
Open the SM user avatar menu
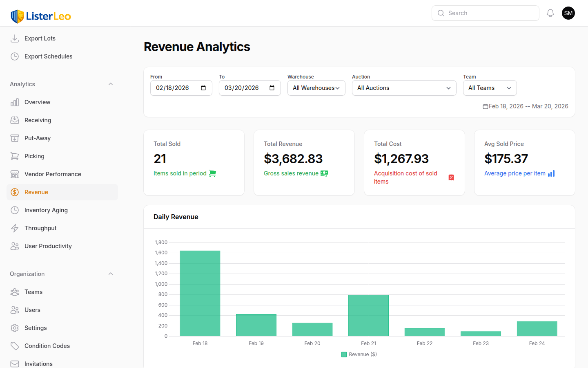coord(568,13)
